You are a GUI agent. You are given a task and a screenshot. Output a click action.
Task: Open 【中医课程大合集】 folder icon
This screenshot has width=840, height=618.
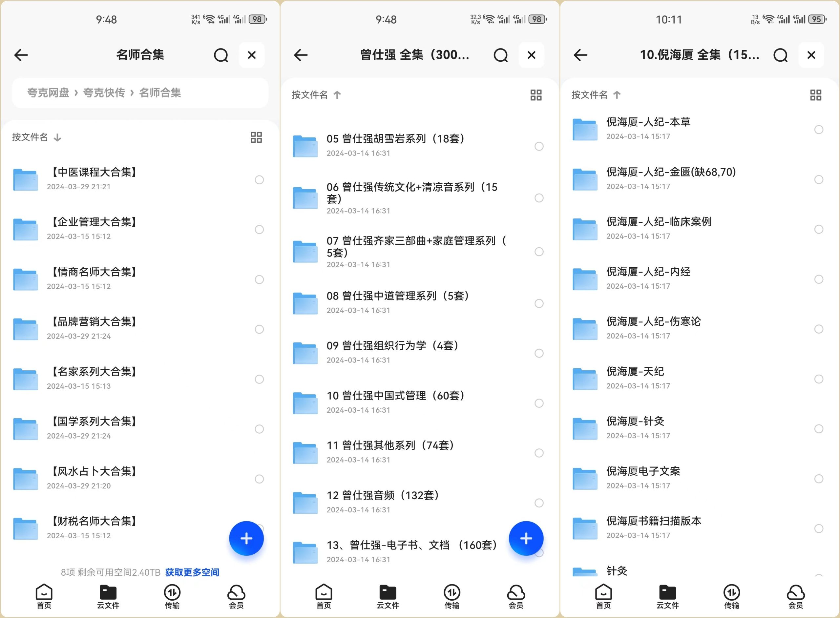tap(26, 179)
